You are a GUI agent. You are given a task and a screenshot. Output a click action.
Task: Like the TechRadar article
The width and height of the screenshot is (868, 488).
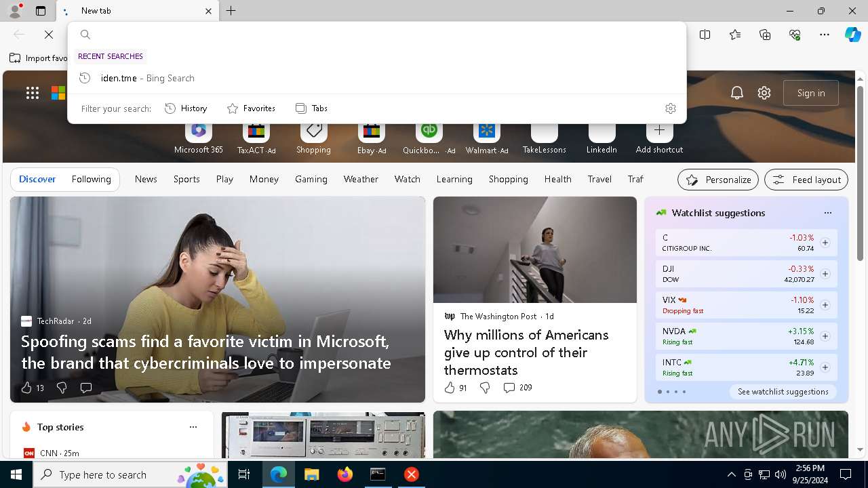click(32, 388)
